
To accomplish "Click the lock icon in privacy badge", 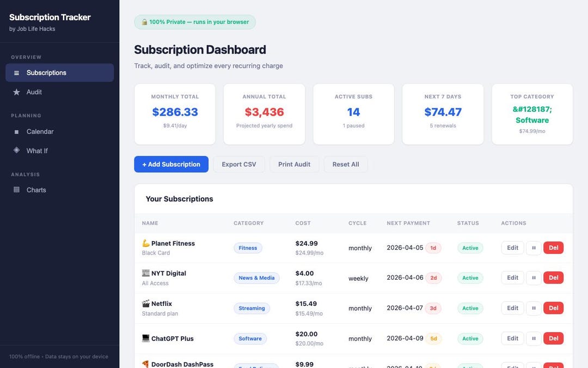I will click(x=144, y=22).
